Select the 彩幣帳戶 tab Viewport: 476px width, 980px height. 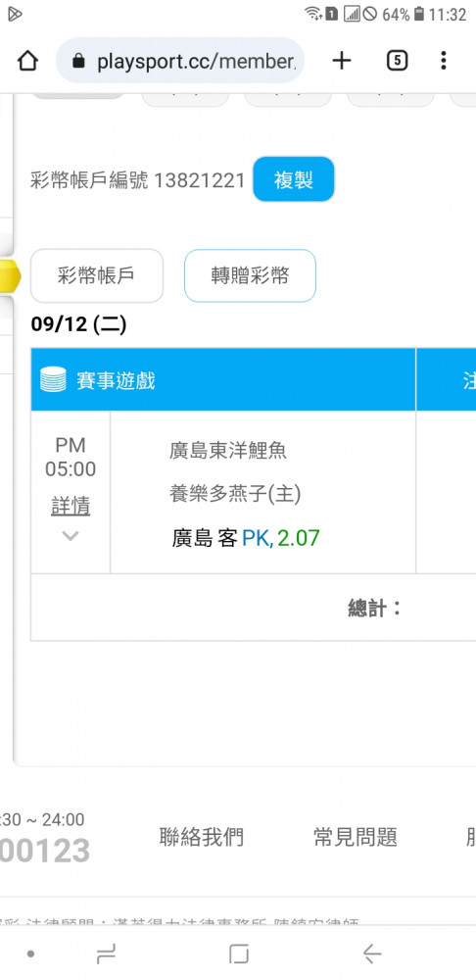97,275
